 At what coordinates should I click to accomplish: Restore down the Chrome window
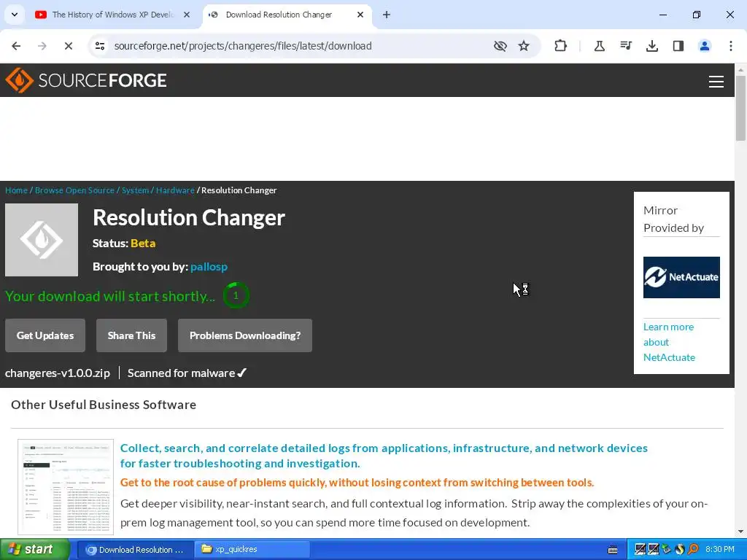coord(697,15)
